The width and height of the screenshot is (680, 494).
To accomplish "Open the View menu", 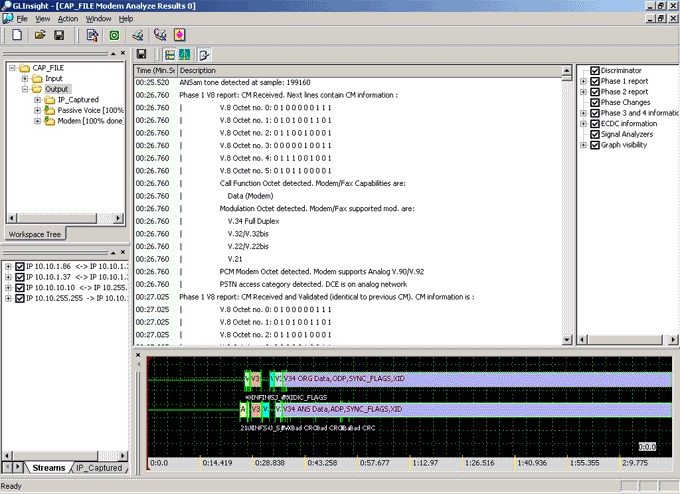I will tap(42, 19).
